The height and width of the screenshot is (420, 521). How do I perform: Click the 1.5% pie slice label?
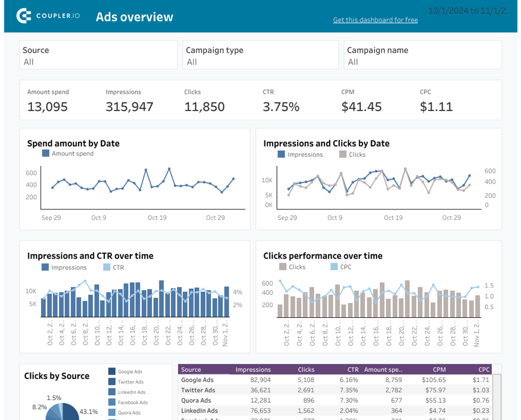[x=54, y=398]
